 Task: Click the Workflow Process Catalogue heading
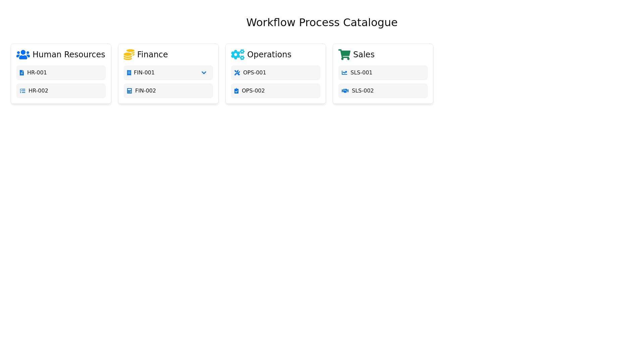(x=322, y=22)
